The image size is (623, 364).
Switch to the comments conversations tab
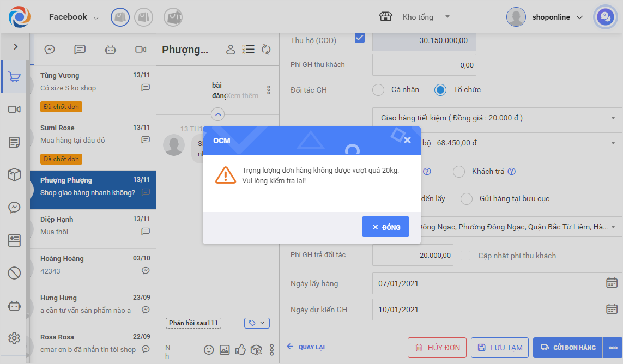(80, 49)
